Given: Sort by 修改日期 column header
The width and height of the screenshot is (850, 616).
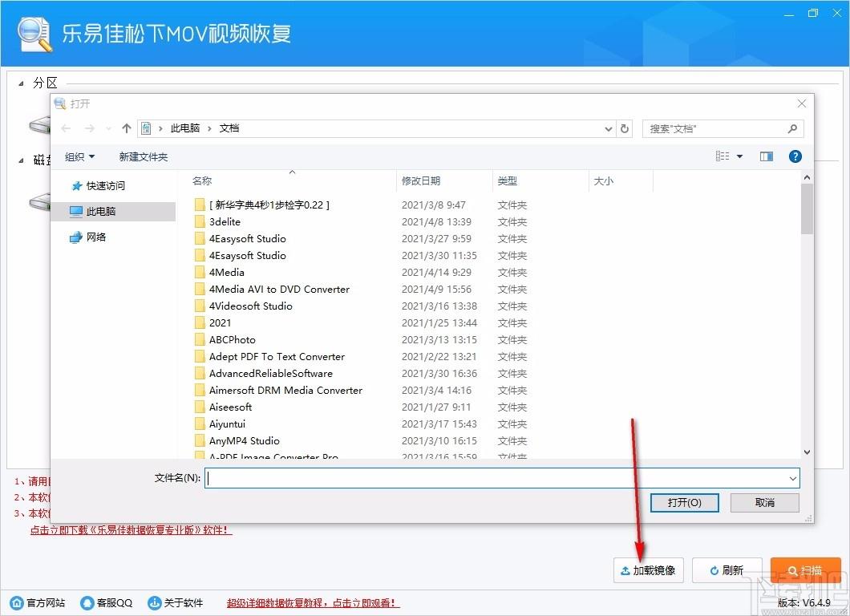Looking at the screenshot, I should (x=421, y=181).
